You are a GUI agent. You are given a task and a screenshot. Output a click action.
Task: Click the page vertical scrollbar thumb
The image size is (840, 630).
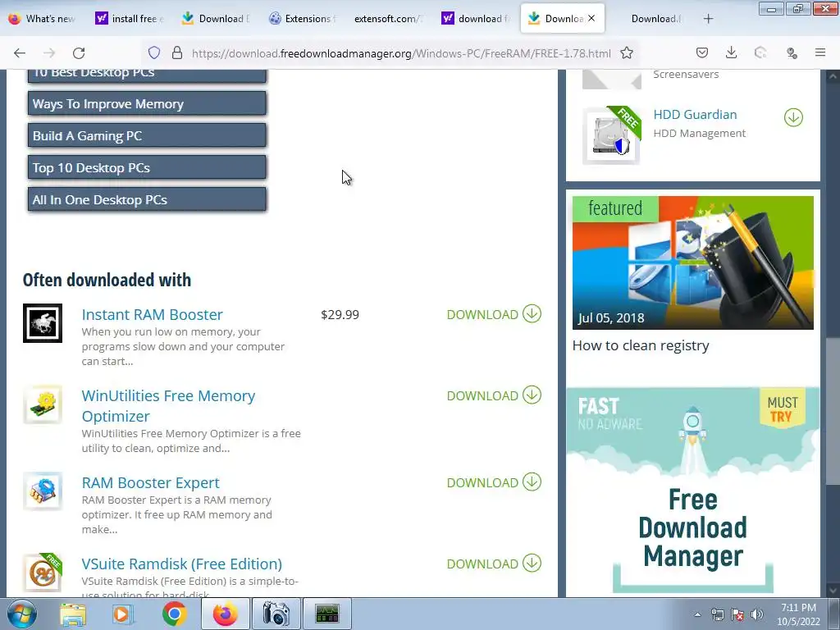click(x=832, y=412)
